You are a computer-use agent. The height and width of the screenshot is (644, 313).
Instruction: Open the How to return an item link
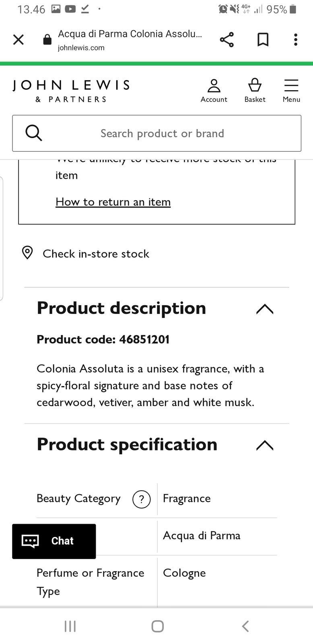[113, 202]
